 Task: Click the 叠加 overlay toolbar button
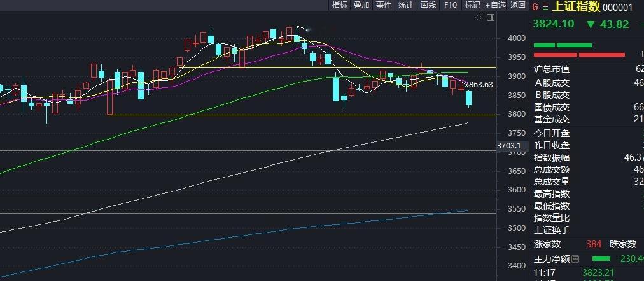click(361, 5)
